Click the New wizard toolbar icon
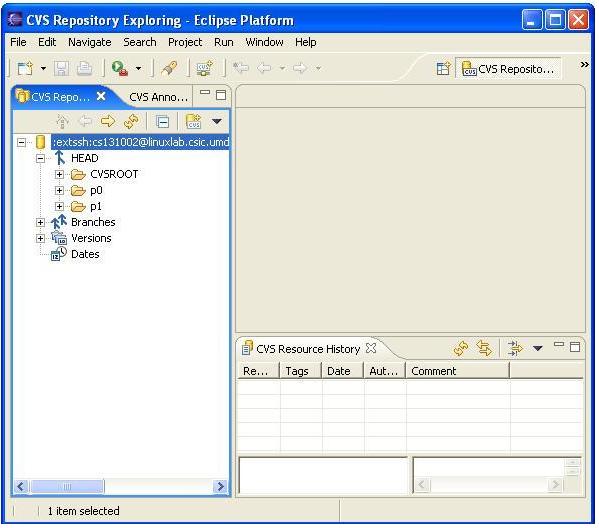 [x=26, y=69]
